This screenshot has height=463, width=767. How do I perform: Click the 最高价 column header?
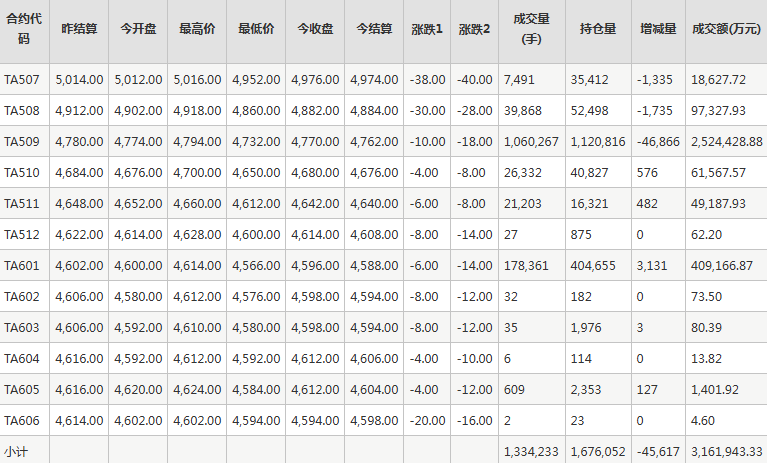point(197,29)
